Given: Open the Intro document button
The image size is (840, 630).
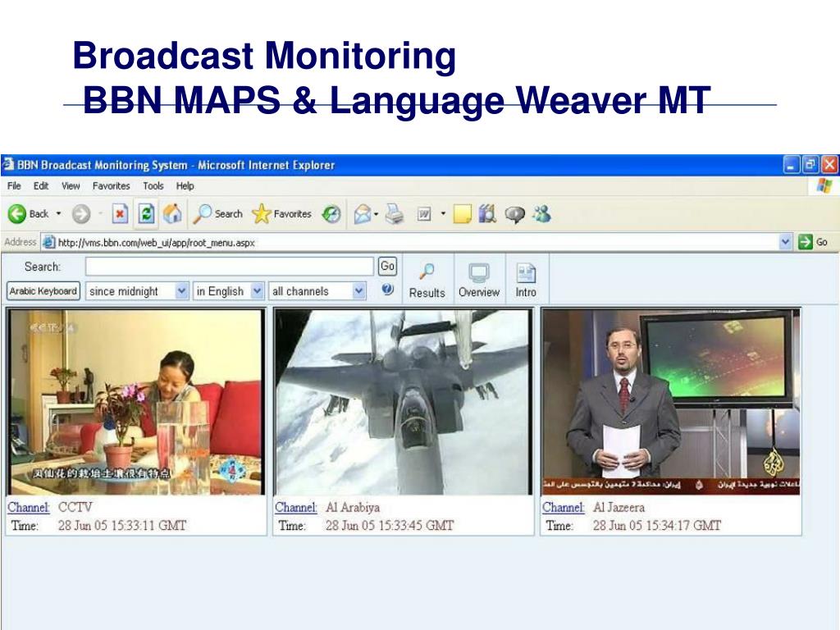Looking at the screenshot, I should (526, 281).
